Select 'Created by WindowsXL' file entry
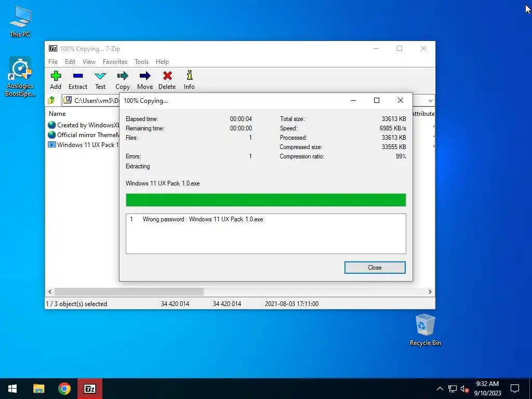Image resolution: width=532 pixels, height=399 pixels. tap(84, 125)
